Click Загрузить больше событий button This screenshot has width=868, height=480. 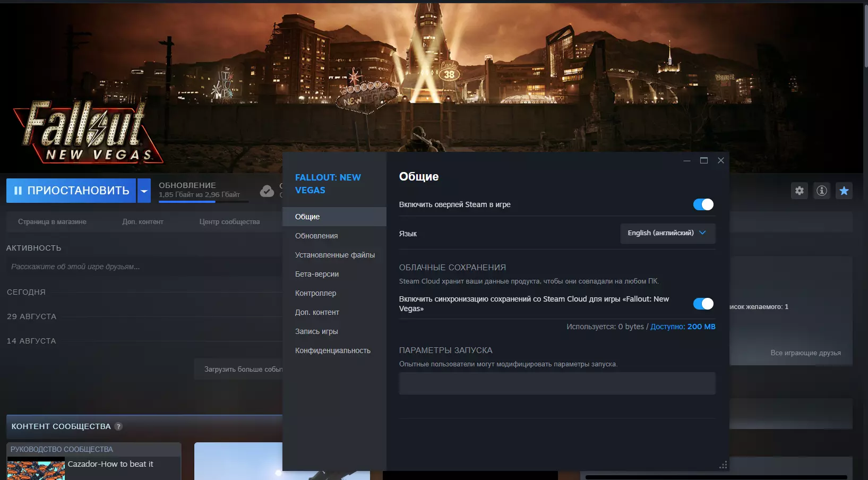(239, 369)
